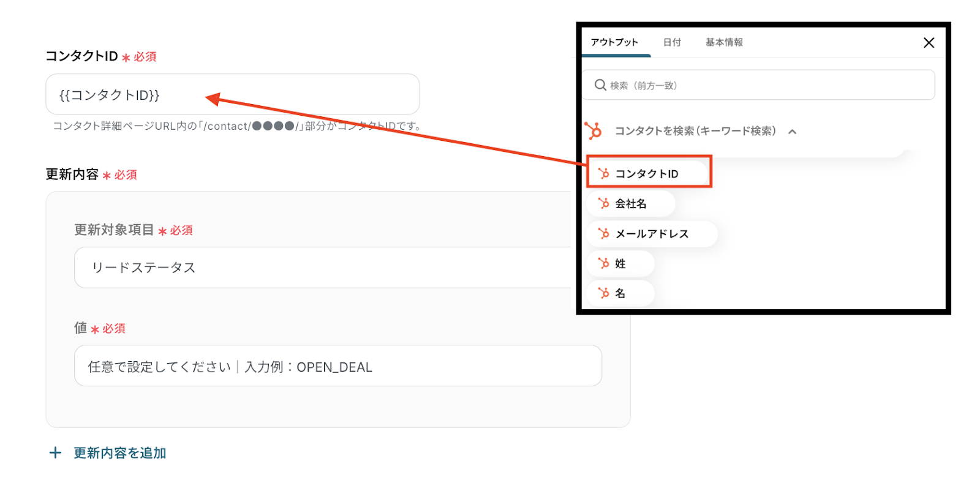Click the 更新内容 section label

[x=72, y=174]
